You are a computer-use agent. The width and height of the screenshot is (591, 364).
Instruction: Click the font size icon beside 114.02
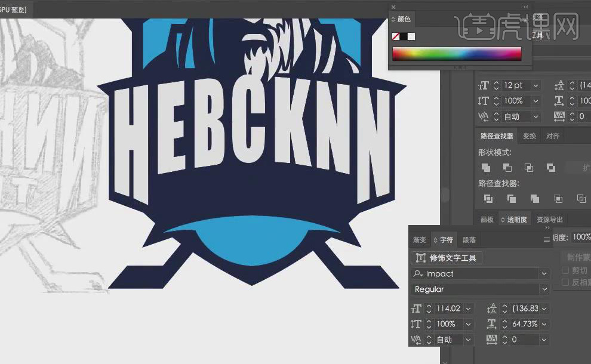click(x=415, y=309)
